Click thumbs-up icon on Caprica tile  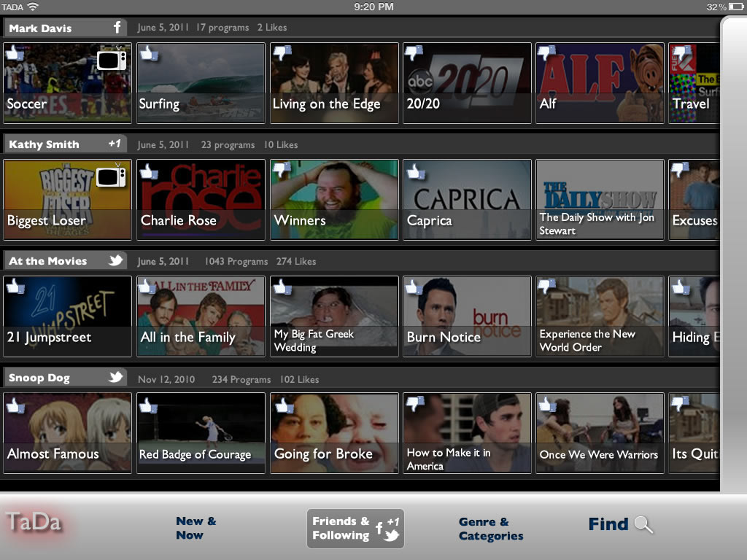pos(415,171)
